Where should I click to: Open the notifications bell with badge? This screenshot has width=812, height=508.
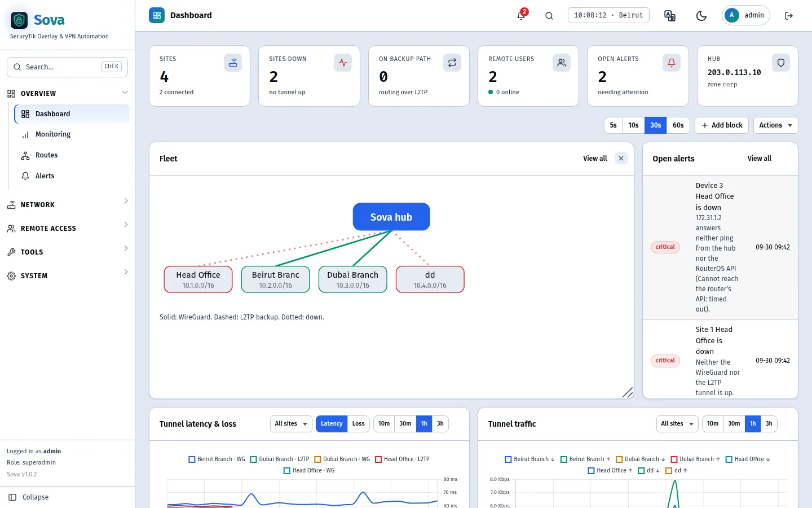pyautogui.click(x=522, y=15)
